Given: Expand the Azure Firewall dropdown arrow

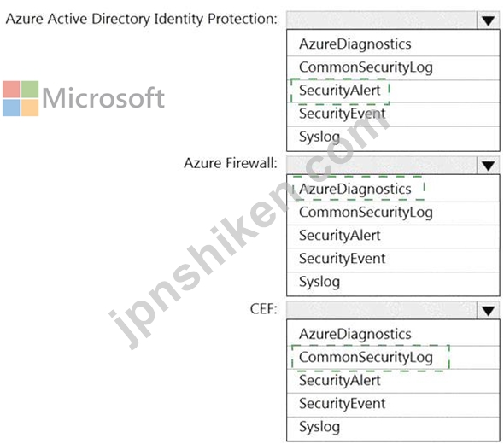Looking at the screenshot, I should pos(489,165).
